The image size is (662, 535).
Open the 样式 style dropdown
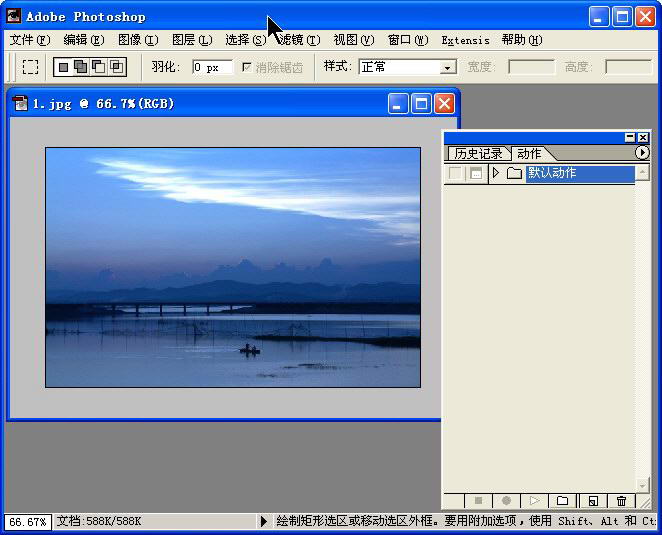[x=448, y=67]
